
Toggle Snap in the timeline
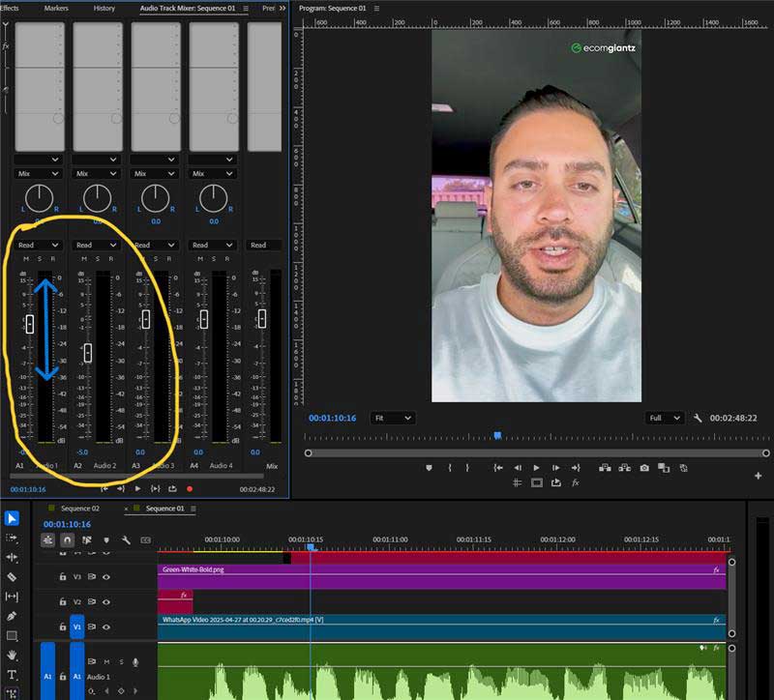pos(66,540)
